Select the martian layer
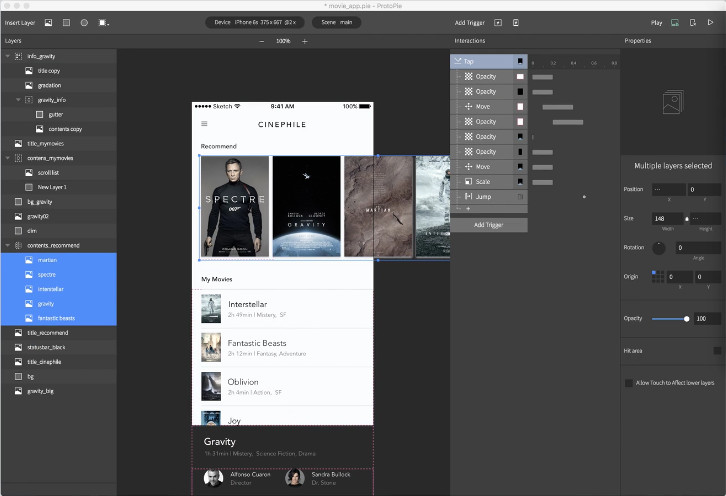The image size is (726, 496). coord(59,260)
